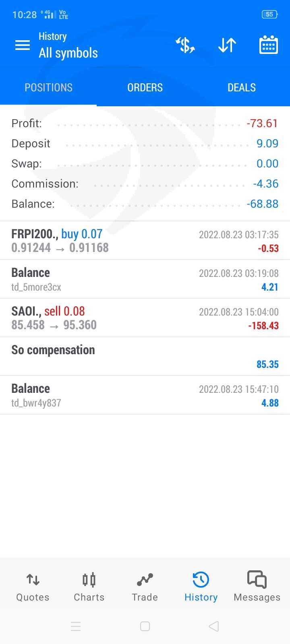
Task: Tap the All symbols title filter
Action: [68, 53]
